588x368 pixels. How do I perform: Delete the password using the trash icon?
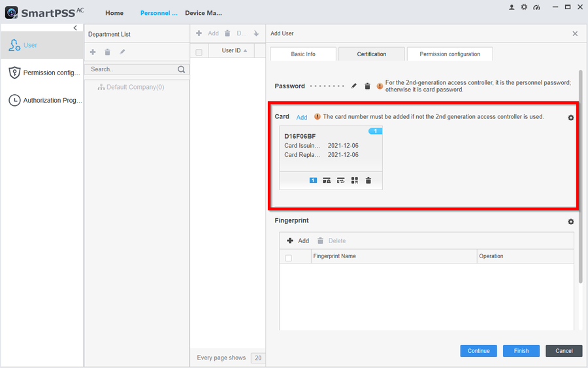point(367,86)
